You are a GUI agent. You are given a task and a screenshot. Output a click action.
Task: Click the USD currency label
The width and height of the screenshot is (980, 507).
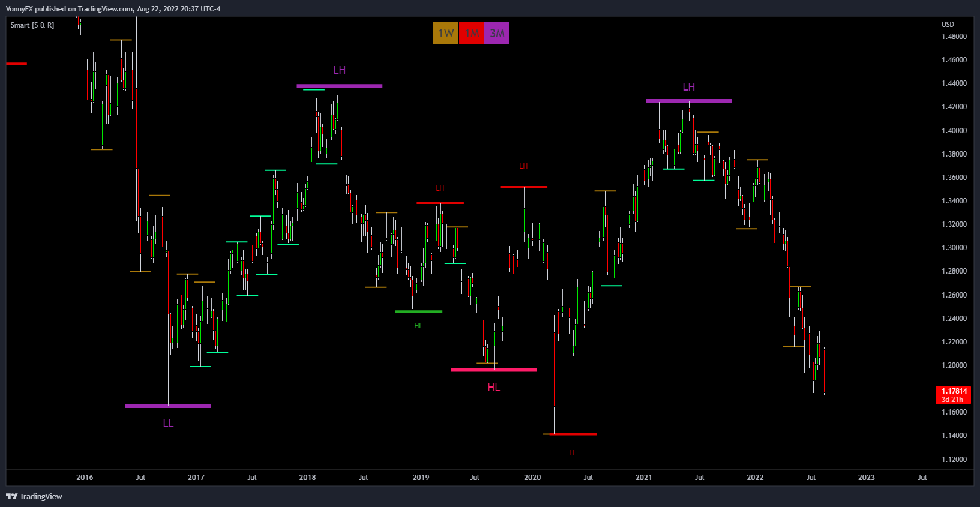948,25
